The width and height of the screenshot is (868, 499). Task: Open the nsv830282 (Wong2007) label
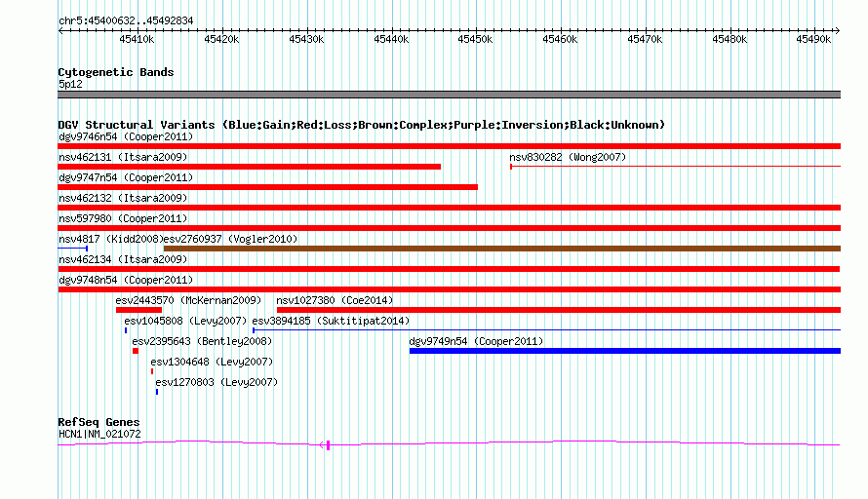[x=568, y=157]
